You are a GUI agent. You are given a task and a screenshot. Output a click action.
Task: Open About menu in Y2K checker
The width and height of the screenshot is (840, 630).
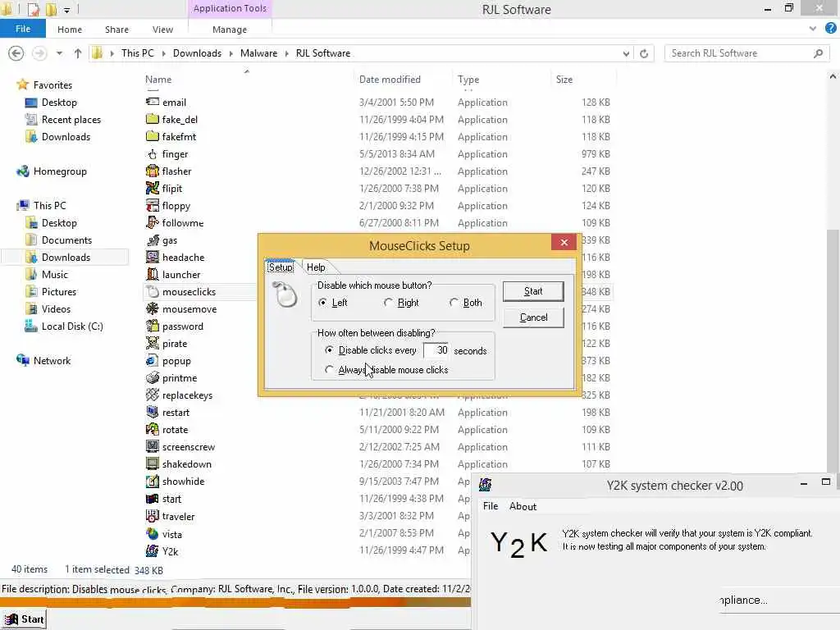(x=523, y=506)
